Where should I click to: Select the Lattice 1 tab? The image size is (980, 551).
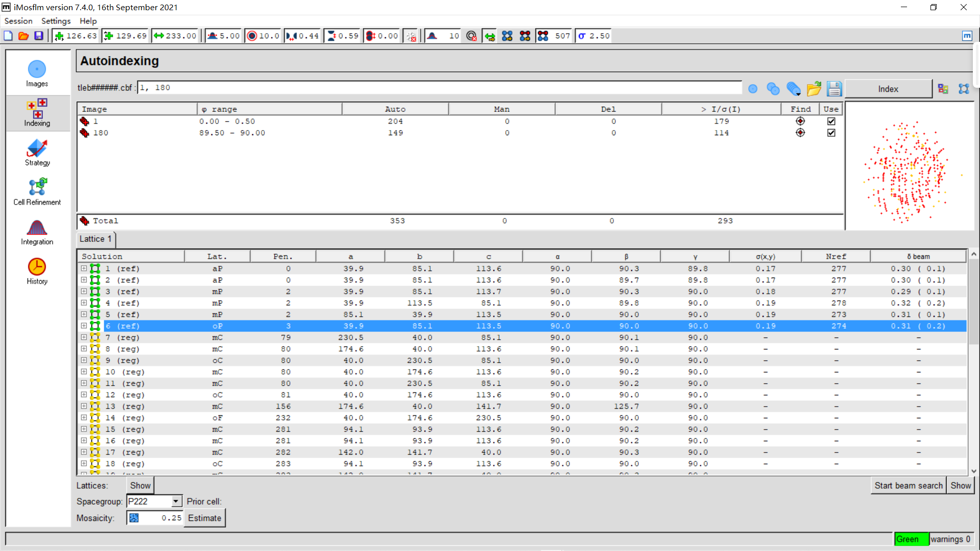coord(95,239)
